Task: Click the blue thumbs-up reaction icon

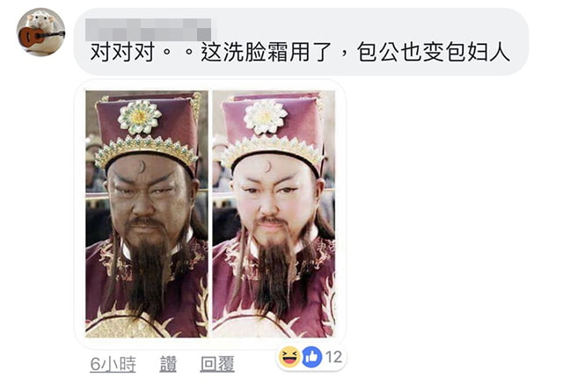Action: (x=311, y=357)
